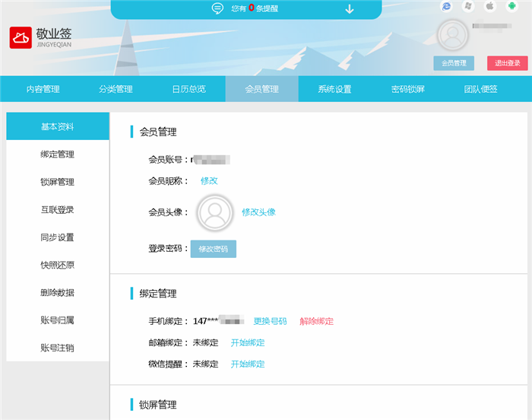
Task: Open the 团队便签 tab
Action: [x=480, y=89]
